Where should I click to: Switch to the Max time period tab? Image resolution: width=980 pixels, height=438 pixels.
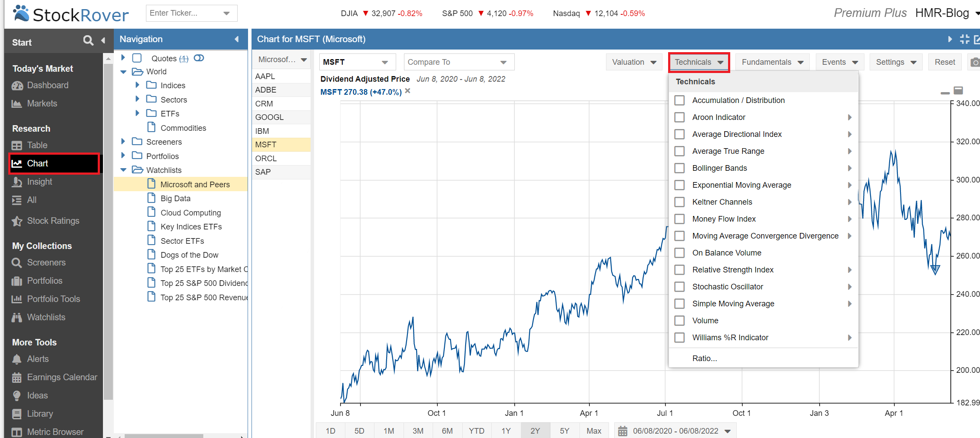coord(594,431)
